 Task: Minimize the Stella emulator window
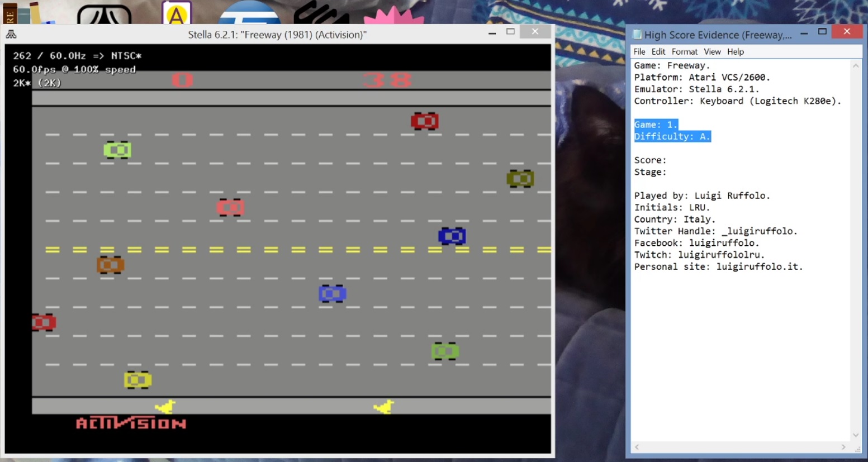[x=492, y=33]
